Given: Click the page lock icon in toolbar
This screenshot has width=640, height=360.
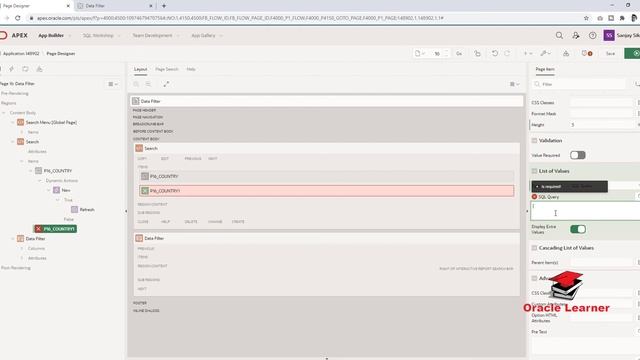Looking at the screenshot, I should (477, 53).
